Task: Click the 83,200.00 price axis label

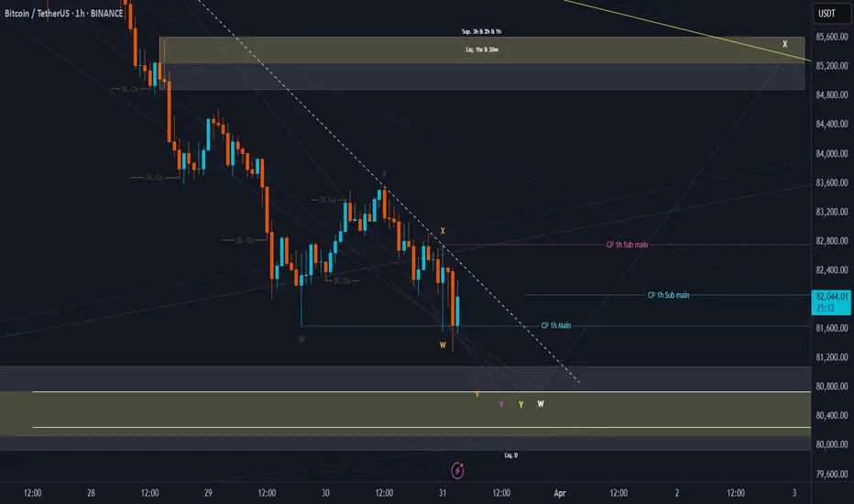Action: pos(832,212)
